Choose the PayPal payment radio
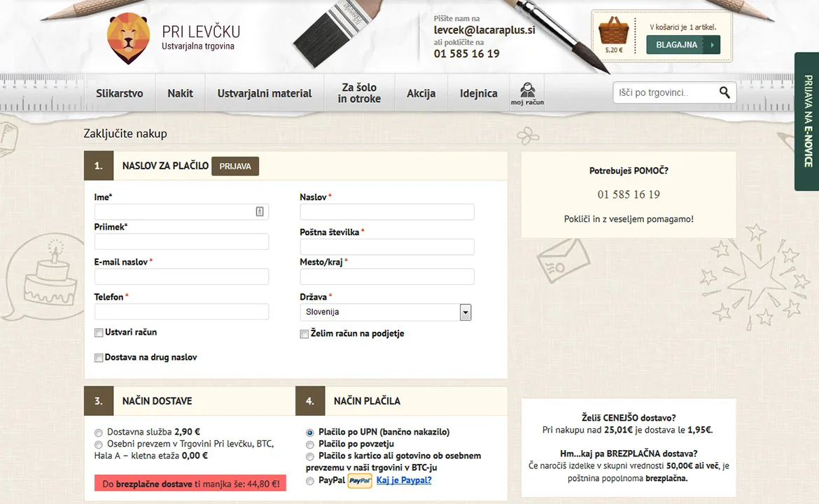 [x=309, y=481]
